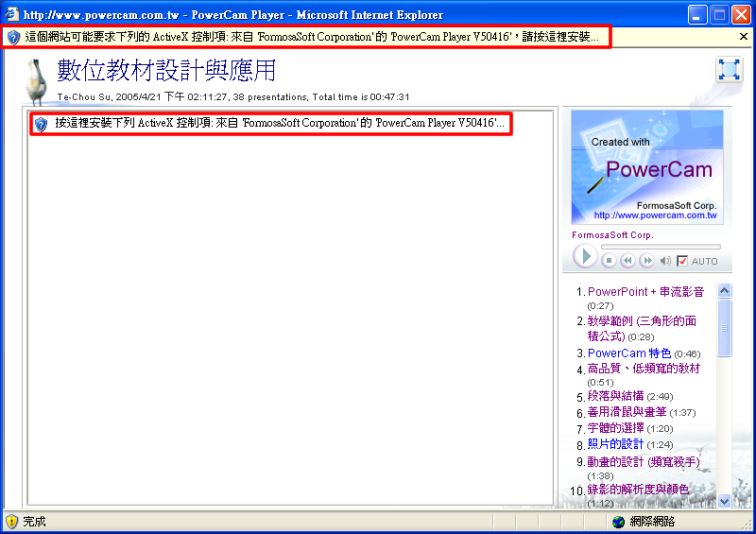This screenshot has height=534, width=756.
Task: Click the shield icon in the player area
Action: (41, 124)
